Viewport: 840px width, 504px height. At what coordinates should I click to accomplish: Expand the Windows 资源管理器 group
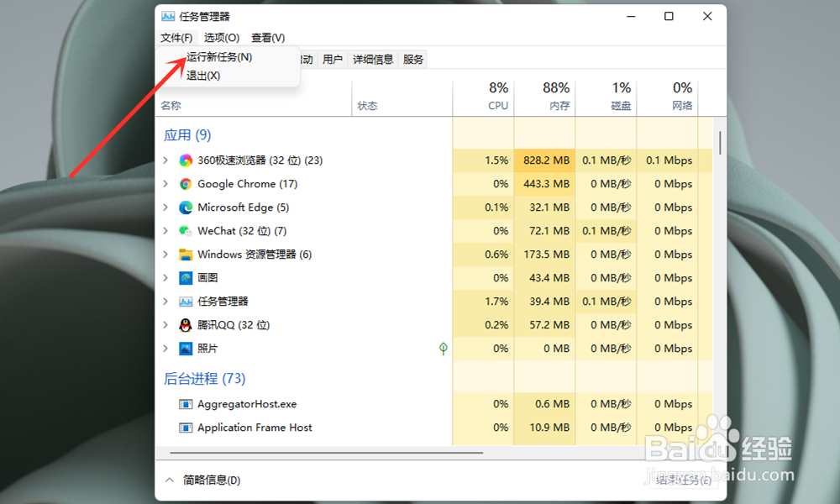point(165,255)
